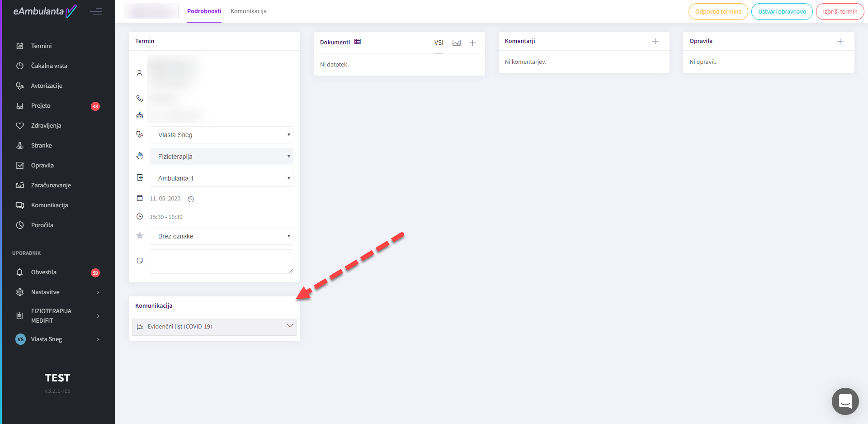Click the star label icon
This screenshot has height=424, width=868.
(140, 236)
